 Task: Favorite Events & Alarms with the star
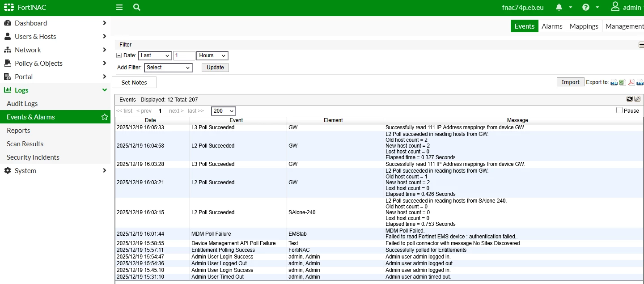[x=105, y=117]
